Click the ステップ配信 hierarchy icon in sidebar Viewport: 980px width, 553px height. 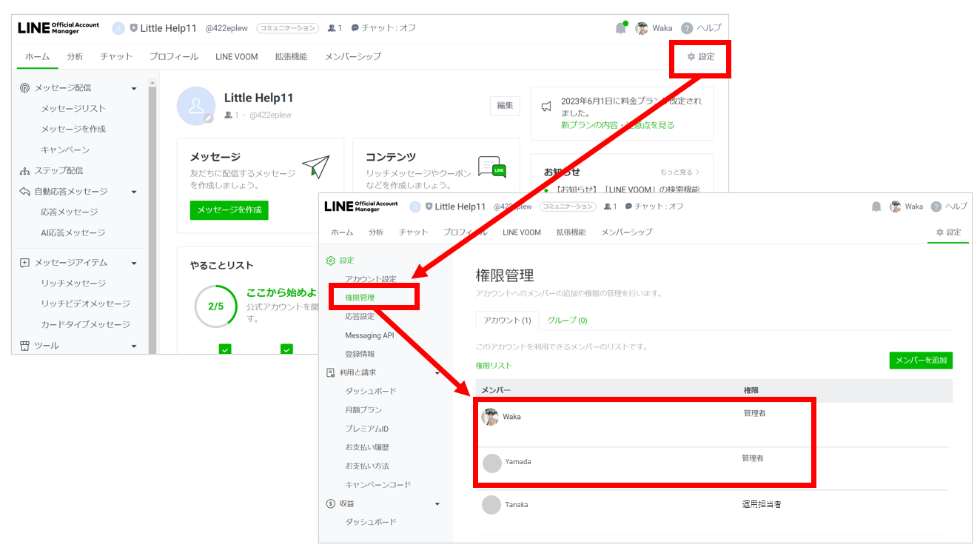(25, 171)
